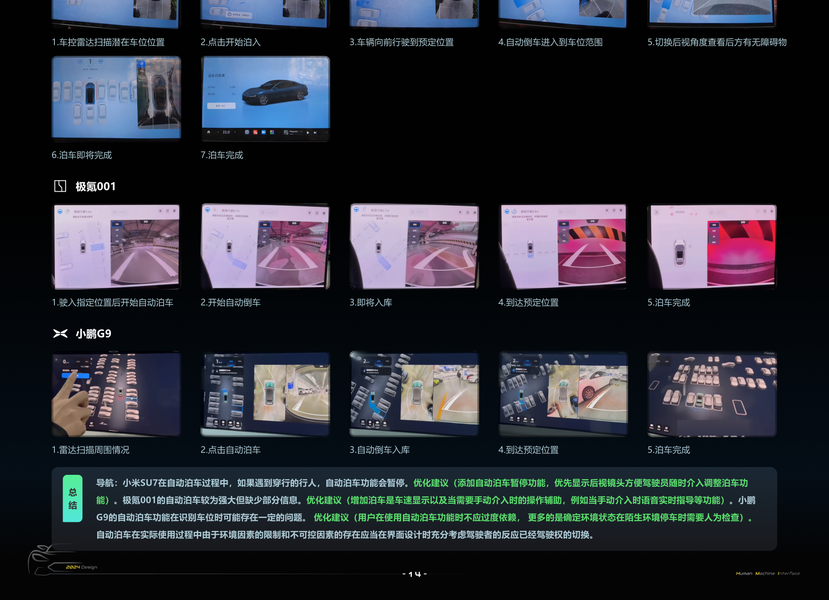Click caption 6.泊车即将完成
This screenshot has width=829, height=600.
coord(81,155)
